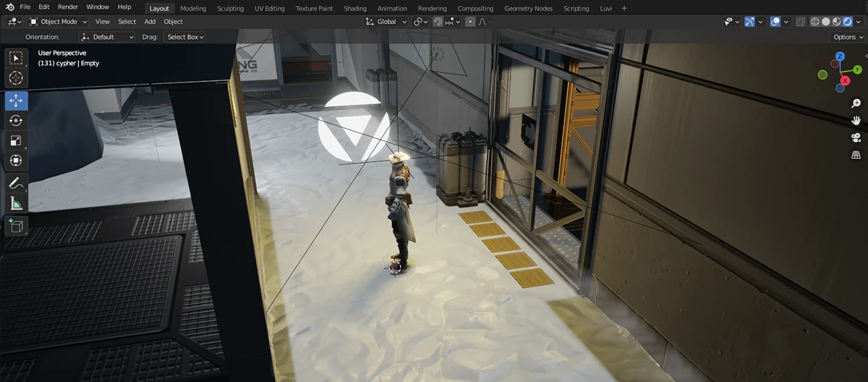Open the Edit menu
This screenshot has height=382, width=868.
[44, 7]
